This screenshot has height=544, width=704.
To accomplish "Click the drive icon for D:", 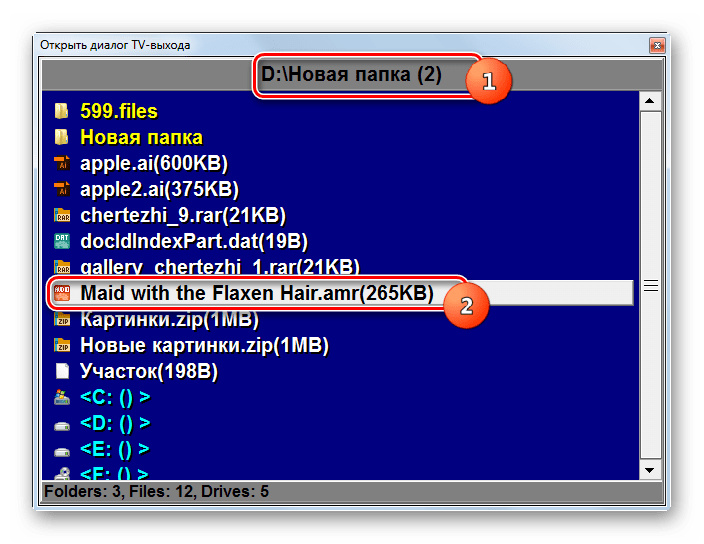I will (x=62, y=425).
